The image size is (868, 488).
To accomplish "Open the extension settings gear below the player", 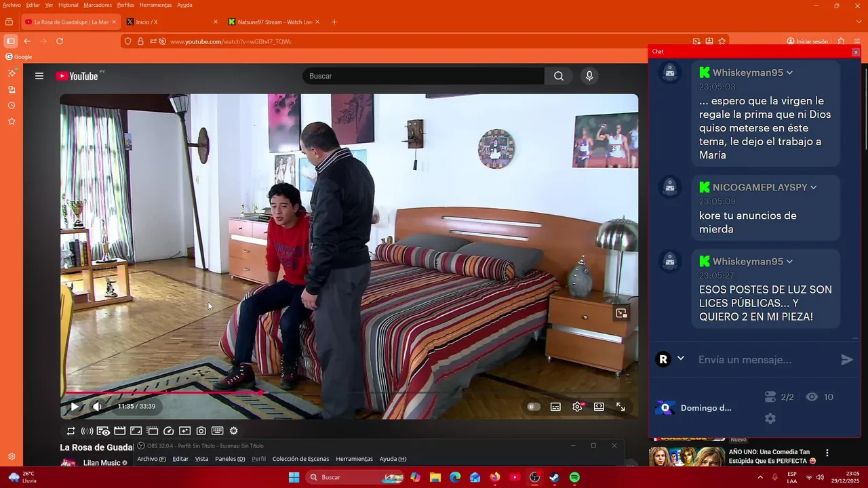I will (234, 431).
